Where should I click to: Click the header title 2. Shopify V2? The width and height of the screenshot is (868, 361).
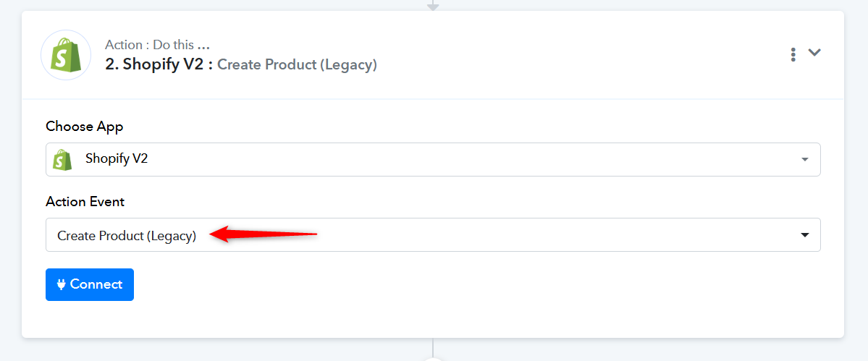[159, 64]
